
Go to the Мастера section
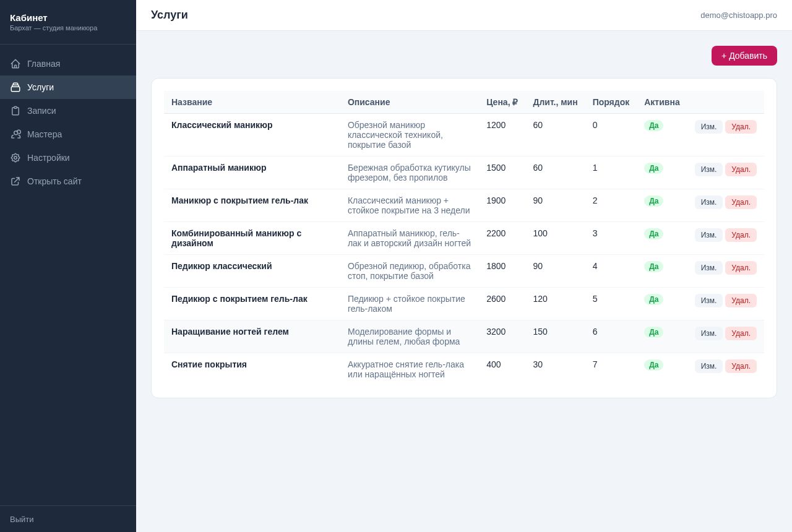tap(68, 134)
